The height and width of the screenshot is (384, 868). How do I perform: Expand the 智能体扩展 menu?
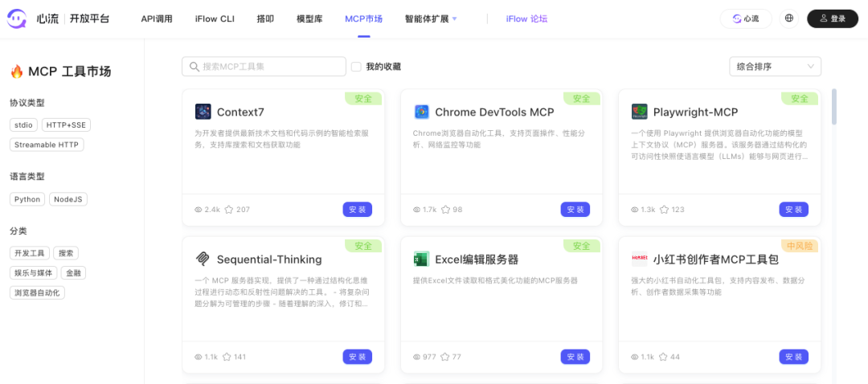(x=431, y=18)
